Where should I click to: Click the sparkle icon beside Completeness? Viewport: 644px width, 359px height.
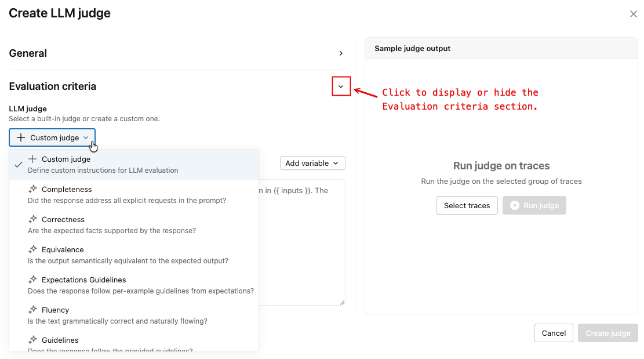[33, 189]
